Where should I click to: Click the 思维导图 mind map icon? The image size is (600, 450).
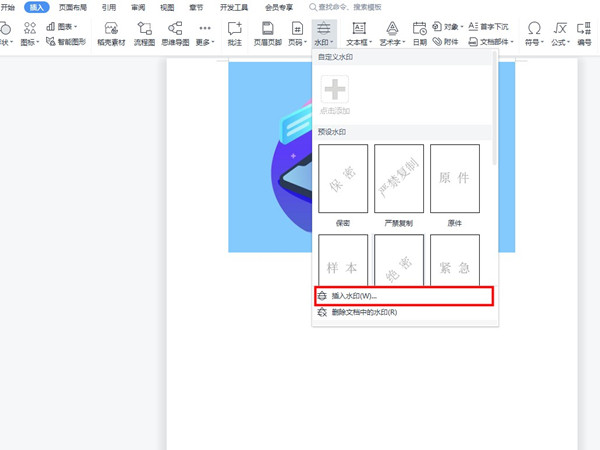pos(175,33)
